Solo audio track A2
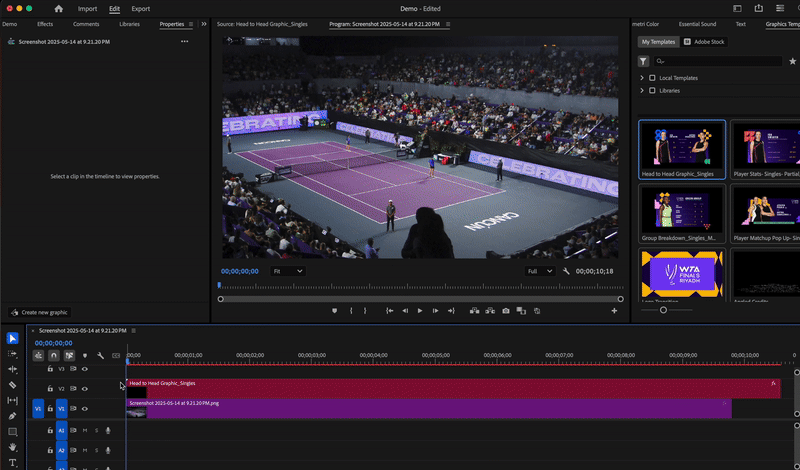Image resolution: width=800 pixels, height=470 pixels. 96,450
